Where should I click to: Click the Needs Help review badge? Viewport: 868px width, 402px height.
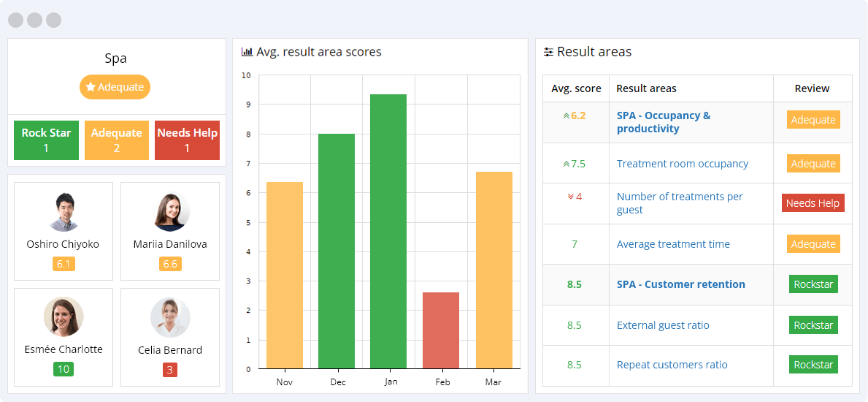pyautogui.click(x=813, y=203)
